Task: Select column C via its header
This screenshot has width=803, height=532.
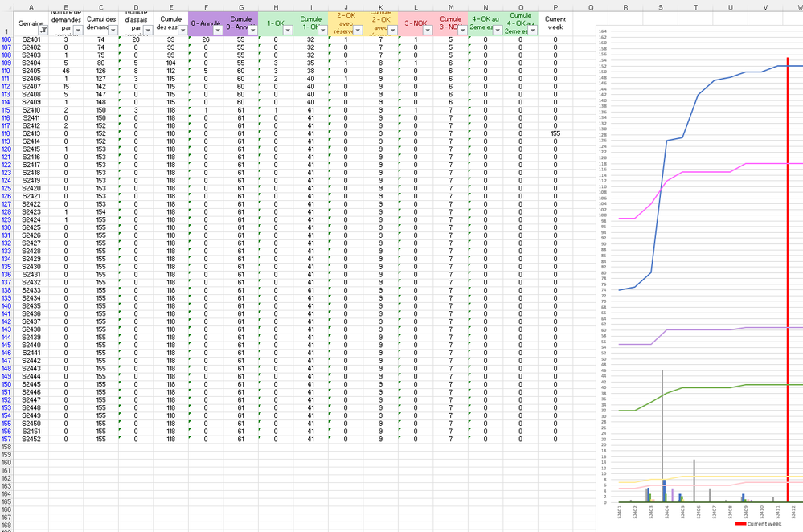Action: [x=101, y=7]
